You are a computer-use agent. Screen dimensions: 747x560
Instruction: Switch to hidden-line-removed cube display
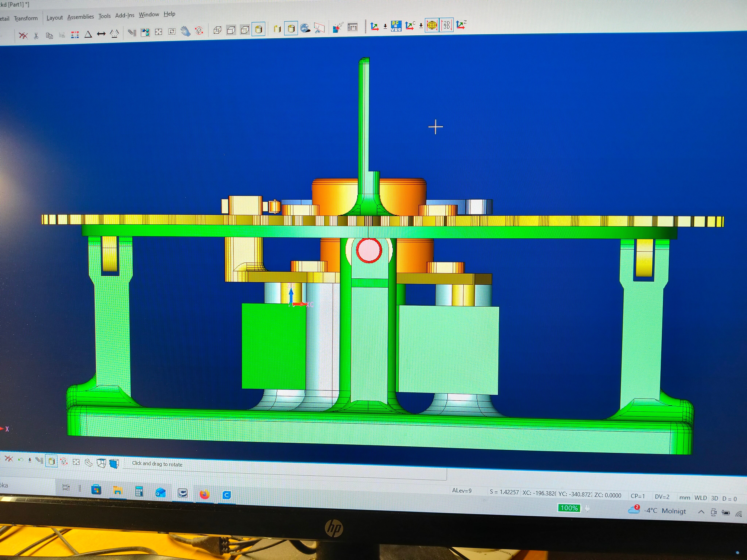click(231, 30)
